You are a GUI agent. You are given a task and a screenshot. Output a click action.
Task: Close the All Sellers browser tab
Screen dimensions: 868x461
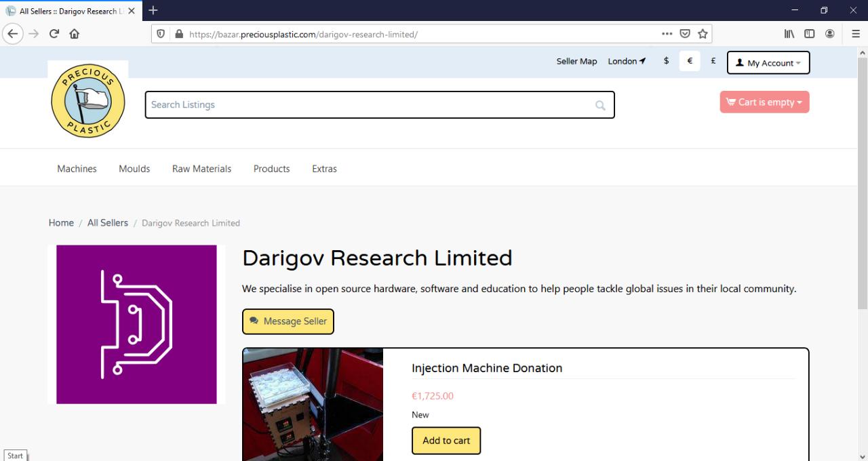coord(131,11)
